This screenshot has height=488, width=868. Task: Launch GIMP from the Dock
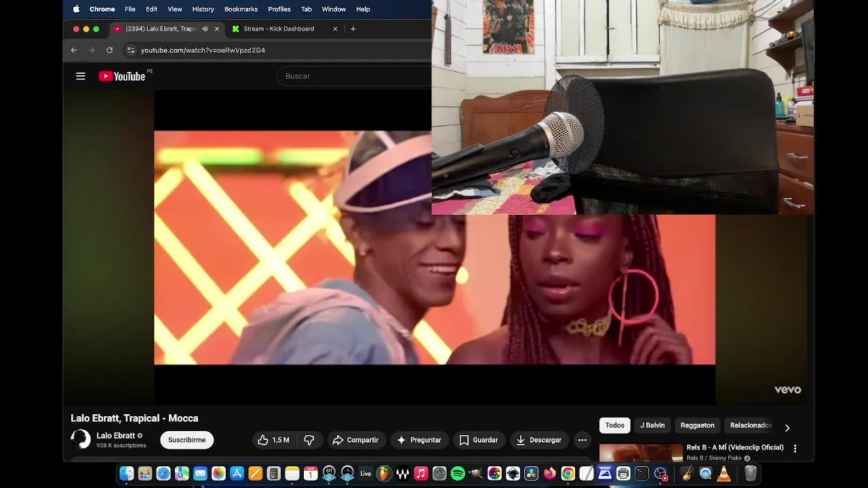[476, 473]
